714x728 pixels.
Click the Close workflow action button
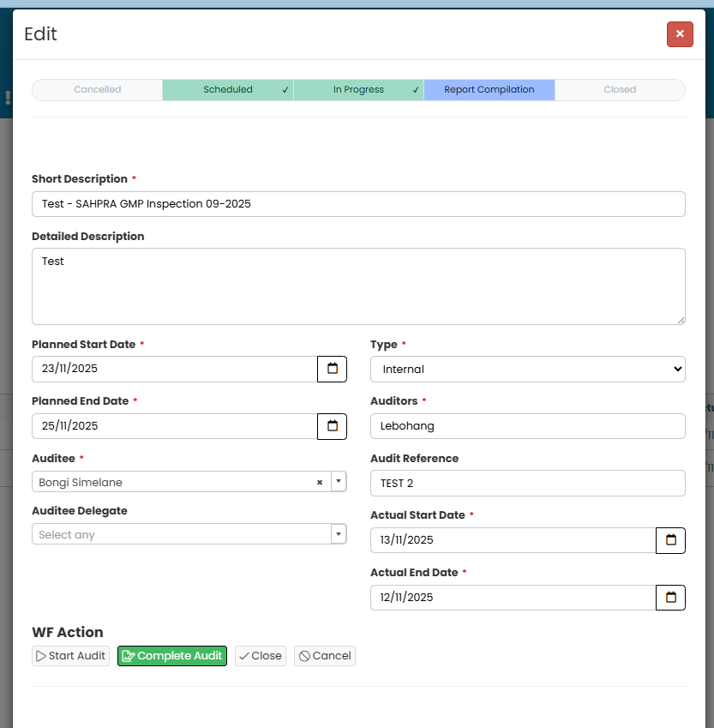261,656
